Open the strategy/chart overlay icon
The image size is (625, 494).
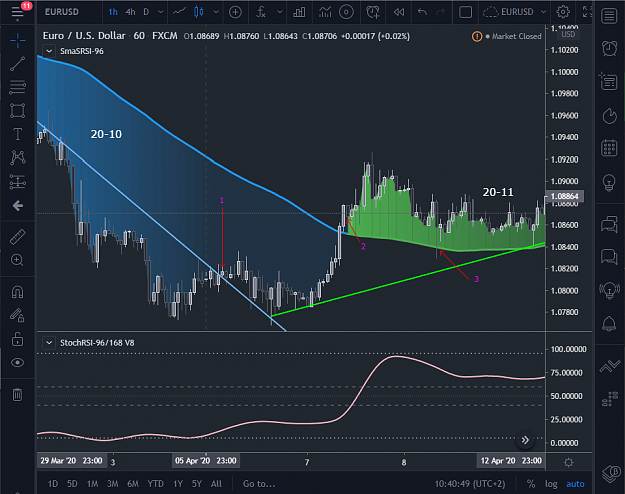tap(325, 12)
